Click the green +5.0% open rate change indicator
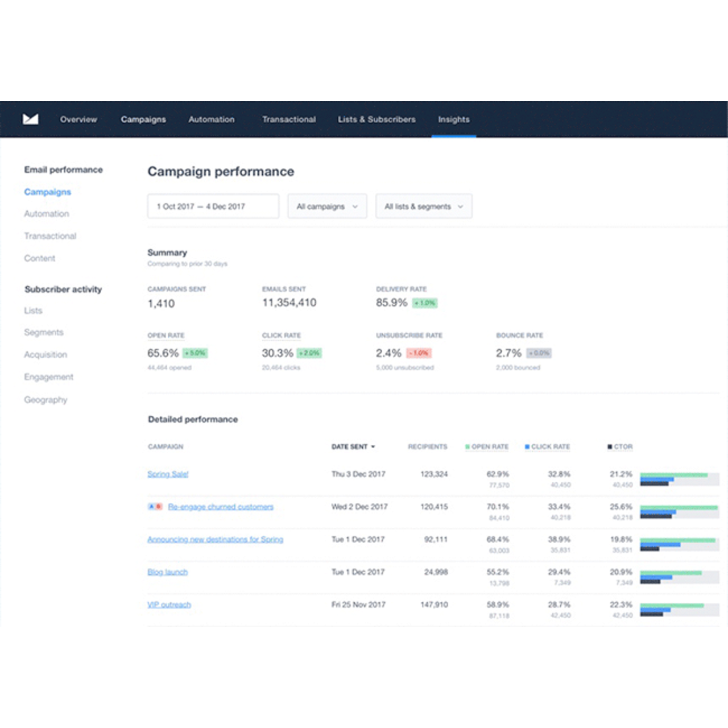 coord(194,353)
